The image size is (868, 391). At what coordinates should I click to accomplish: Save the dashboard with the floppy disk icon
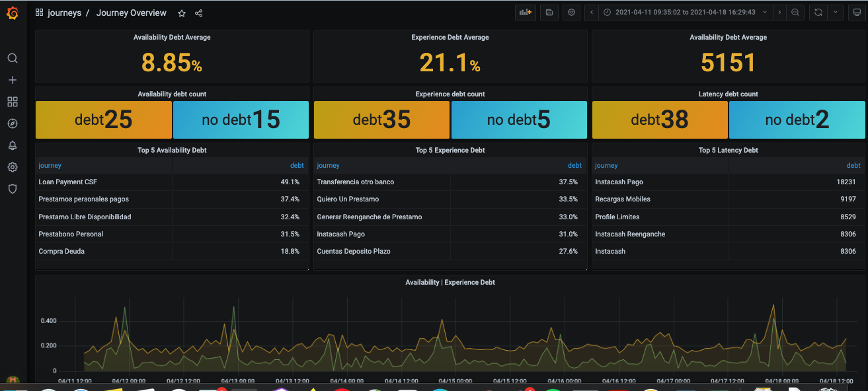point(549,13)
